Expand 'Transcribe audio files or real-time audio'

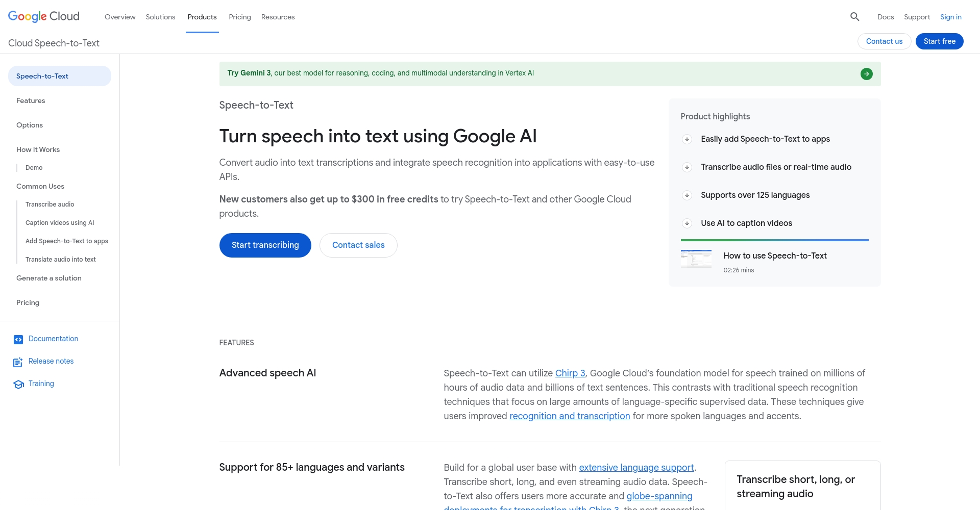(x=688, y=167)
